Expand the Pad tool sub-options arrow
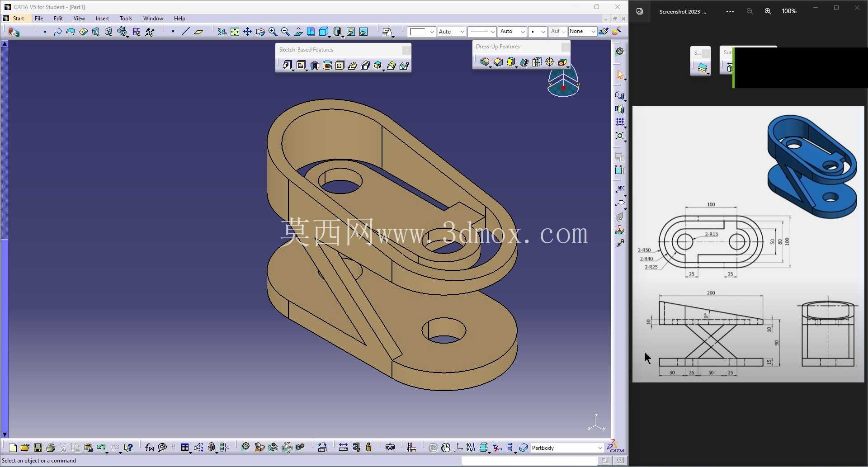Image resolution: width=868 pixels, height=467 pixels. 293,70
